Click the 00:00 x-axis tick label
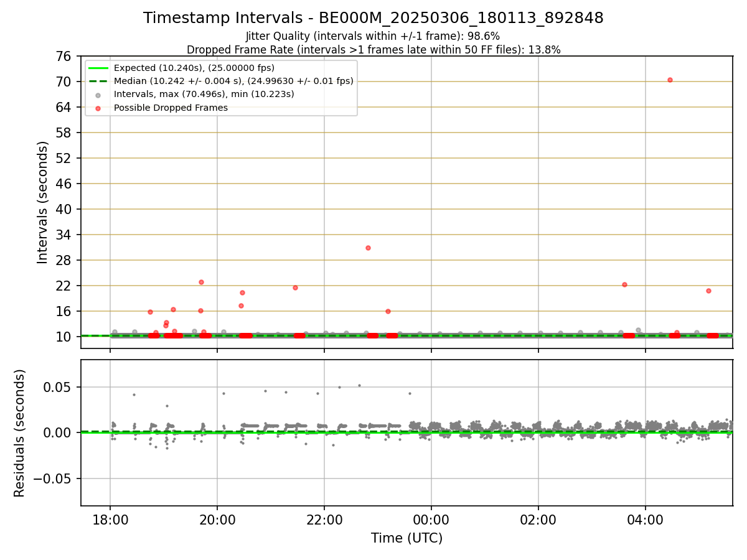 point(431,519)
